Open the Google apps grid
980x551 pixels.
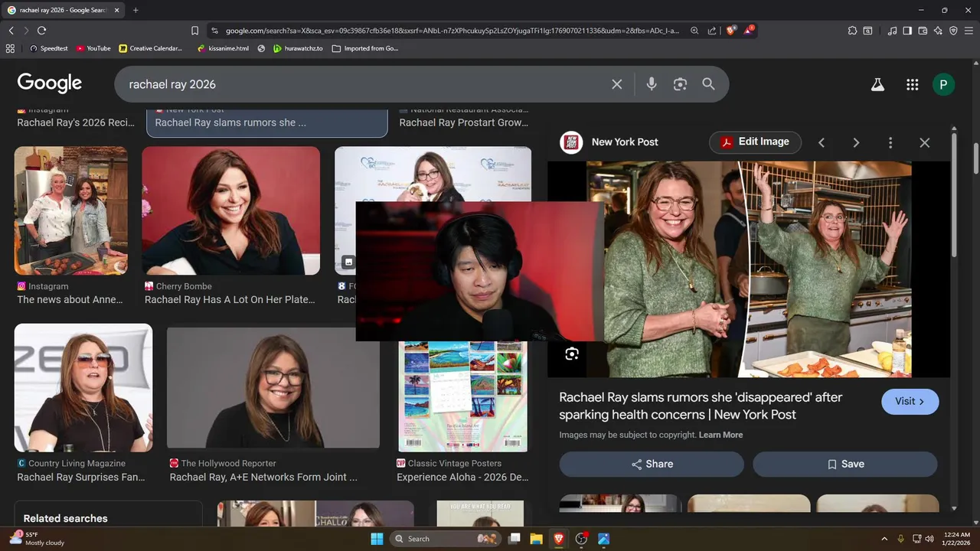tap(912, 85)
